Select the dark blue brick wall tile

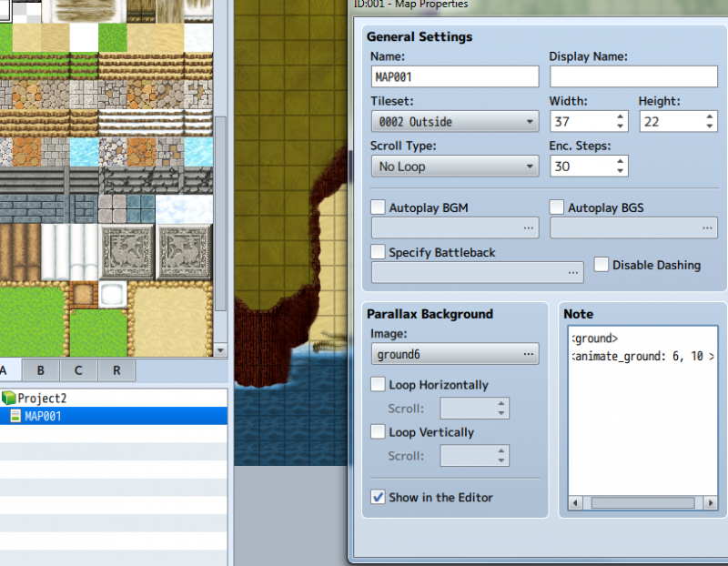35,208
